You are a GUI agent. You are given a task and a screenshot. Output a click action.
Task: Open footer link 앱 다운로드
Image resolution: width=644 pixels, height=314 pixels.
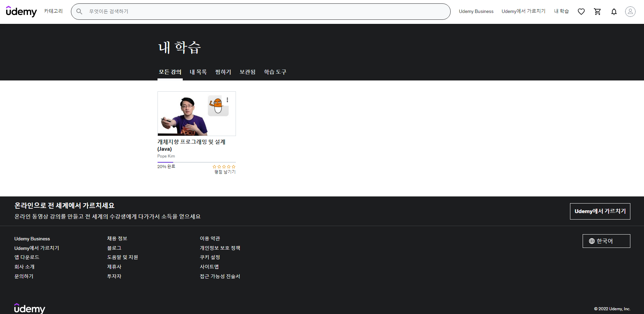(27, 257)
